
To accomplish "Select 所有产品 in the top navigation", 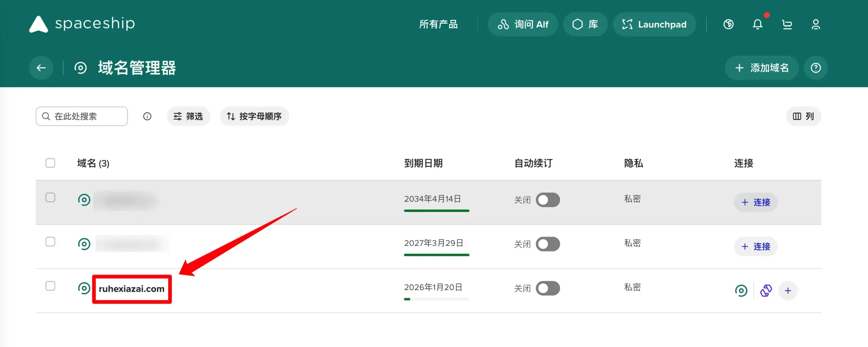I will click(438, 24).
